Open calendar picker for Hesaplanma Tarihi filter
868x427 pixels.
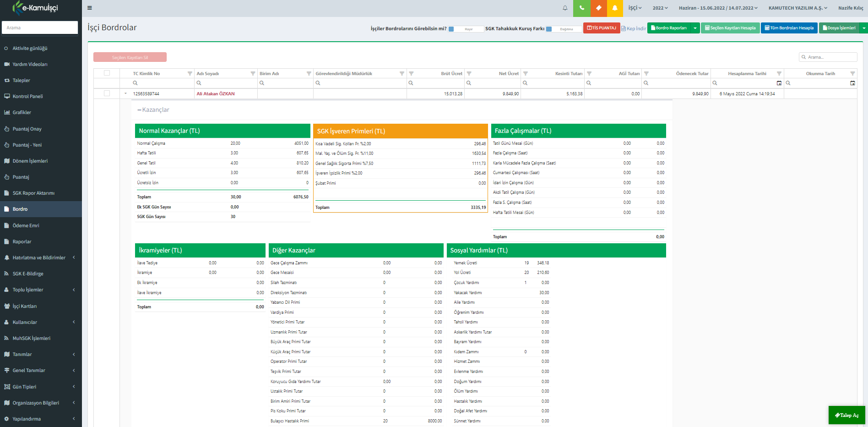pyautogui.click(x=779, y=83)
